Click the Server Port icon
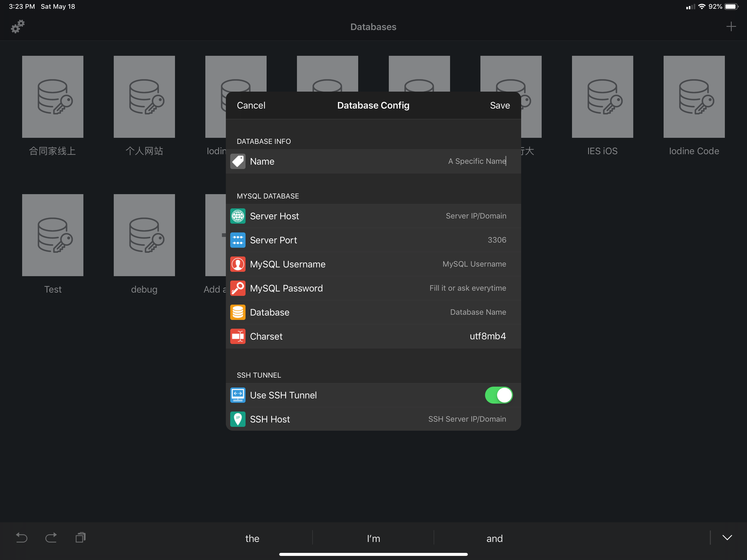Screen dimensions: 747x560 238,240
